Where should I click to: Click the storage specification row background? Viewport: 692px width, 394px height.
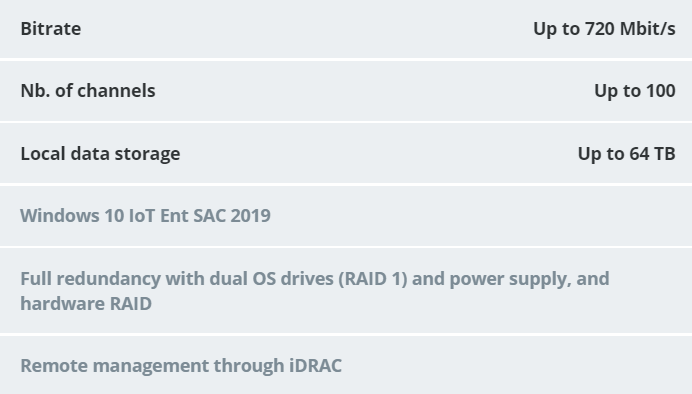click(346, 154)
